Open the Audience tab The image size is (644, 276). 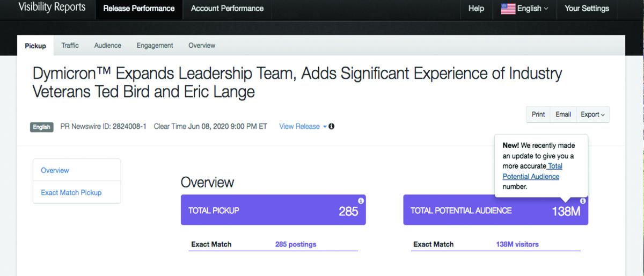point(108,46)
